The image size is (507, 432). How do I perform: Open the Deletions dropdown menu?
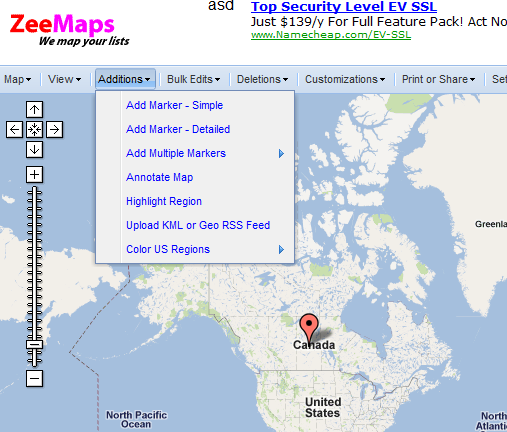click(x=262, y=79)
